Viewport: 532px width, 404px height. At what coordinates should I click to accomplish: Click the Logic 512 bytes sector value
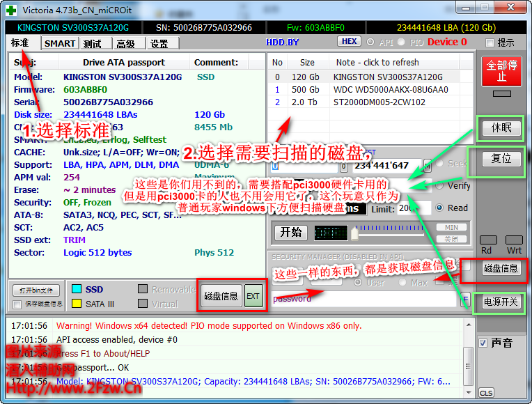(97, 253)
